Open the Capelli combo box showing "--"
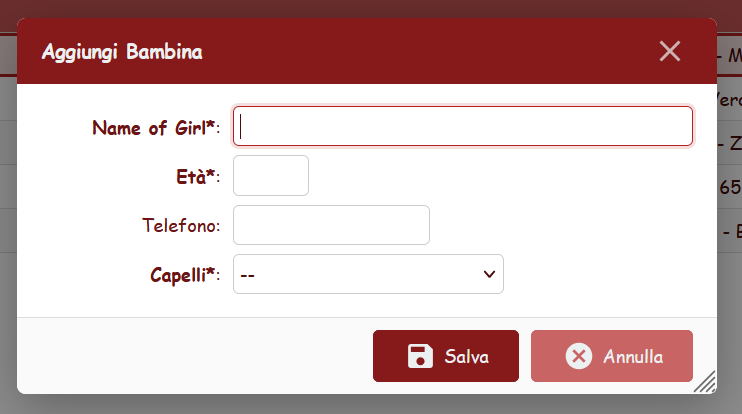 (360, 274)
